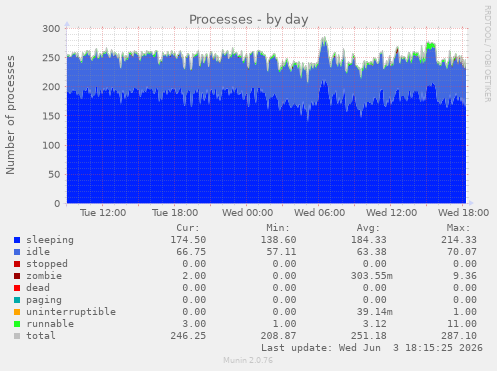Click the 'Munin 2.0.76' footer text

pyautogui.click(x=248, y=360)
